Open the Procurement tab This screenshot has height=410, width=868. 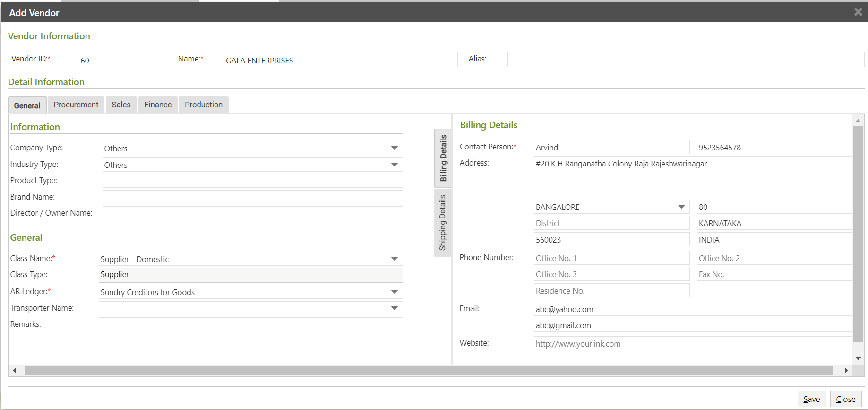tap(76, 105)
